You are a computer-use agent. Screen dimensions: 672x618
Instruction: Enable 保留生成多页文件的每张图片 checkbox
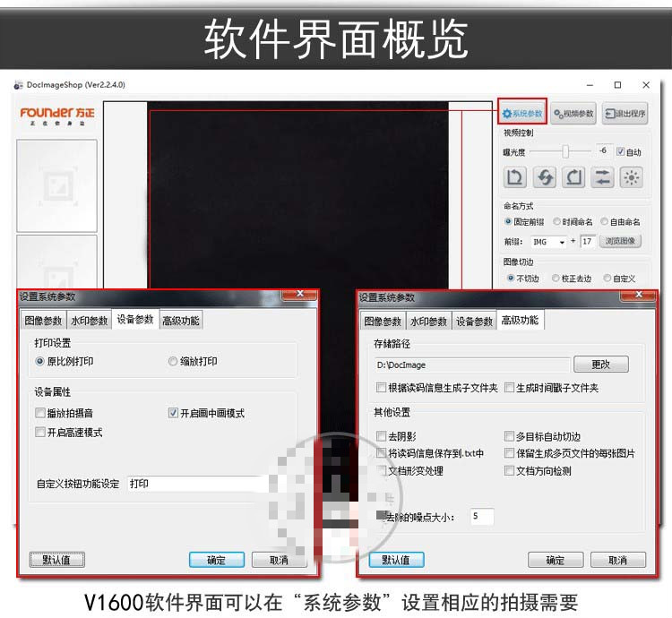coord(509,452)
